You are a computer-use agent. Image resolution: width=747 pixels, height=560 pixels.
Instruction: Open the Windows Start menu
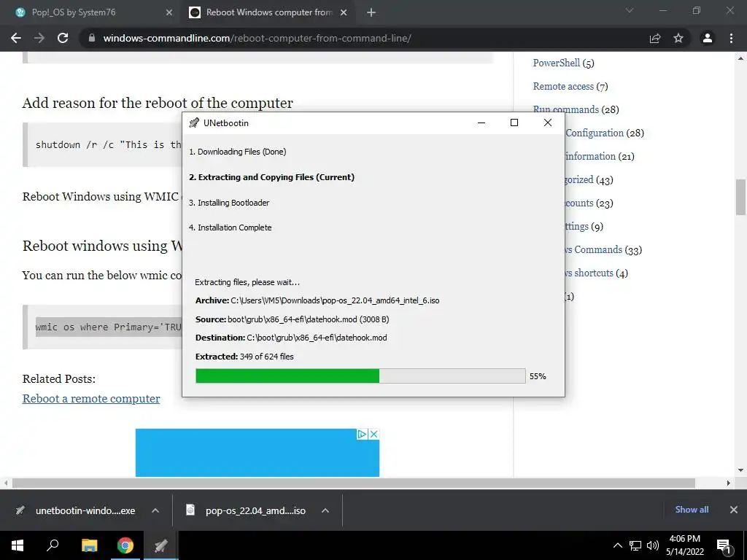point(18,545)
